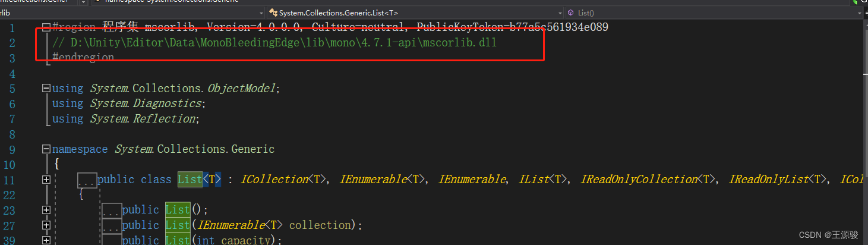Image resolution: width=868 pixels, height=245 pixels.
Task: Expand the List(int capacity) outline on line 39
Action: 46,240
